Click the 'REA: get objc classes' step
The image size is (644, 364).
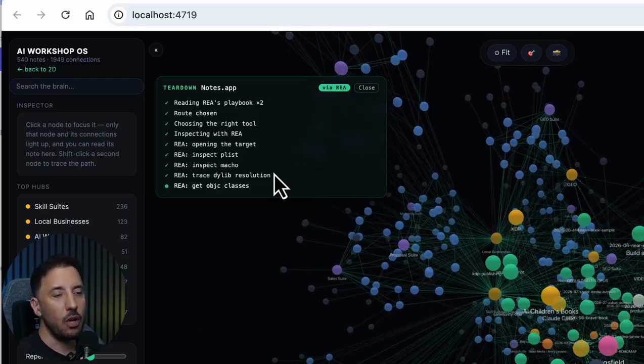211,186
